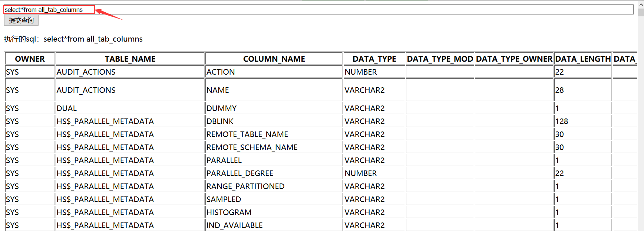Click the scrollbar up arrow
The height and width of the screenshot is (231, 644).
tap(641, 4)
